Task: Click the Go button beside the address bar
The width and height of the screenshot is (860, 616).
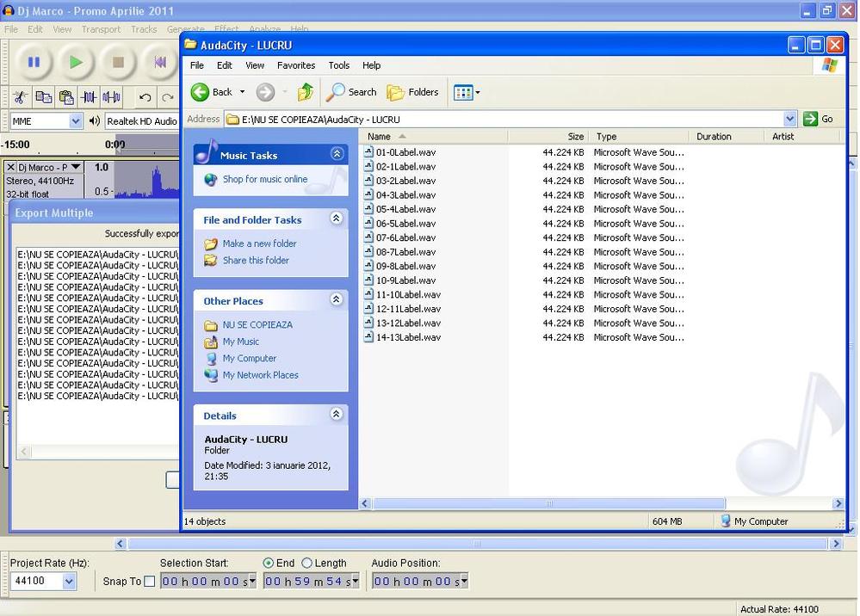Action: 818,119
